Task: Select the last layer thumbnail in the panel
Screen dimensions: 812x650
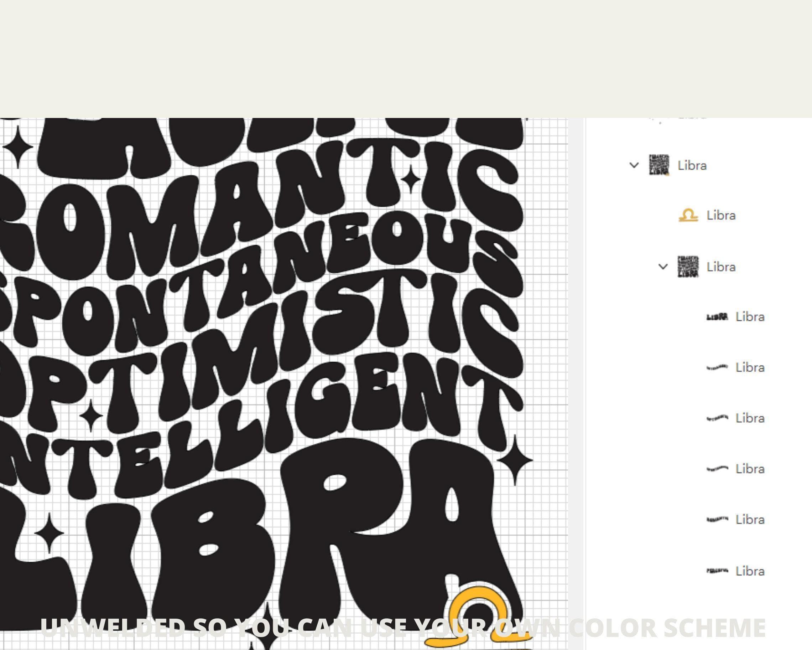Action: point(717,571)
